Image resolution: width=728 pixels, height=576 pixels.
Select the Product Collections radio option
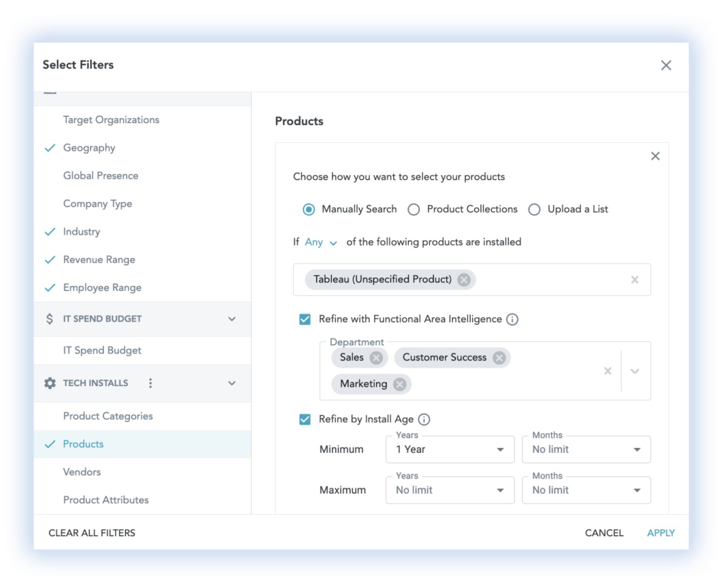coord(414,209)
